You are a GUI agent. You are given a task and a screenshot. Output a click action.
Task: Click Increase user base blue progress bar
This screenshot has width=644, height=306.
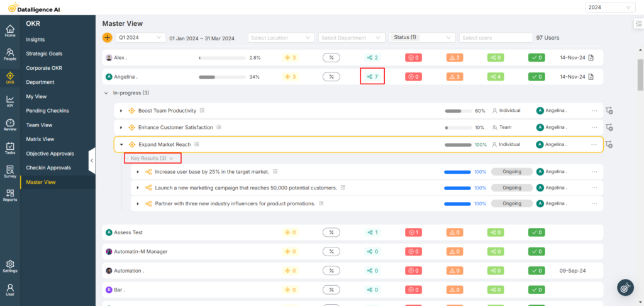457,171
